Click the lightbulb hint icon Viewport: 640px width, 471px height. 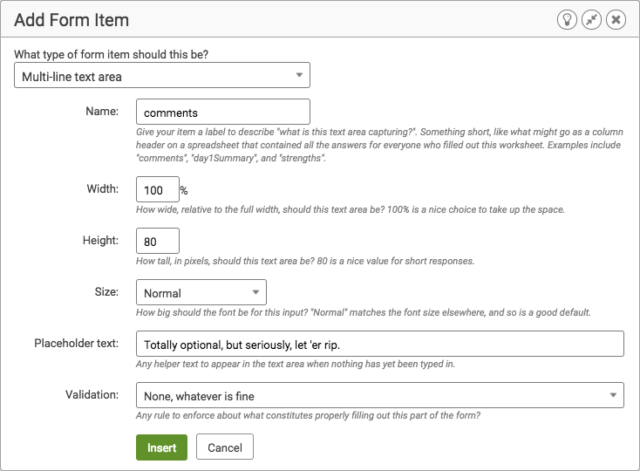click(567, 20)
